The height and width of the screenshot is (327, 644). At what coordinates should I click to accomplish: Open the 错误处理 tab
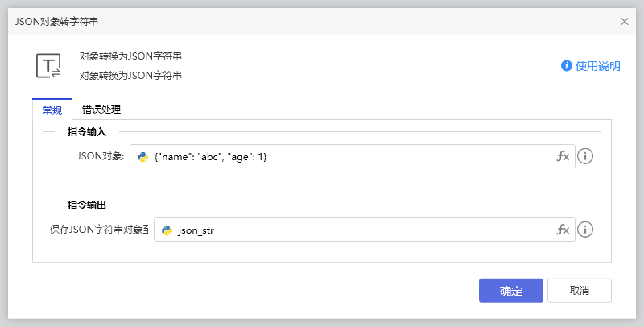pyautogui.click(x=101, y=110)
